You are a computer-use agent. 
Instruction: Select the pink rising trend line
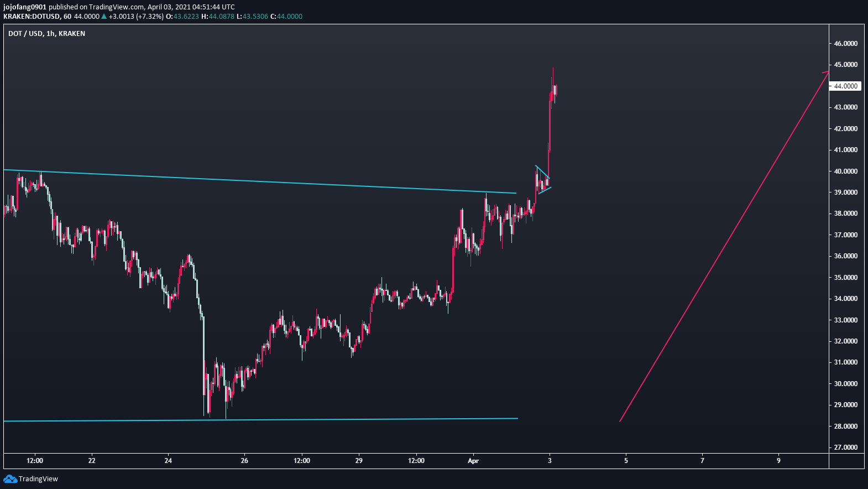pos(724,247)
